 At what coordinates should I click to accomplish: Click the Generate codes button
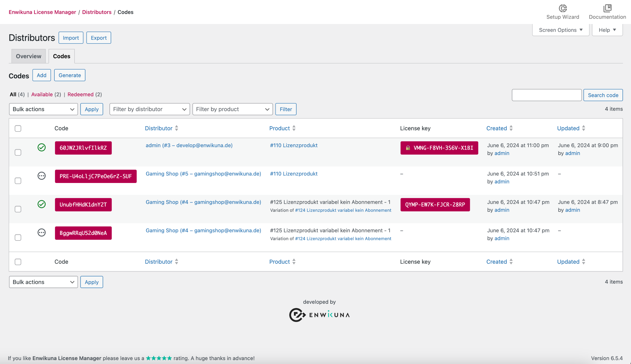pyautogui.click(x=69, y=75)
